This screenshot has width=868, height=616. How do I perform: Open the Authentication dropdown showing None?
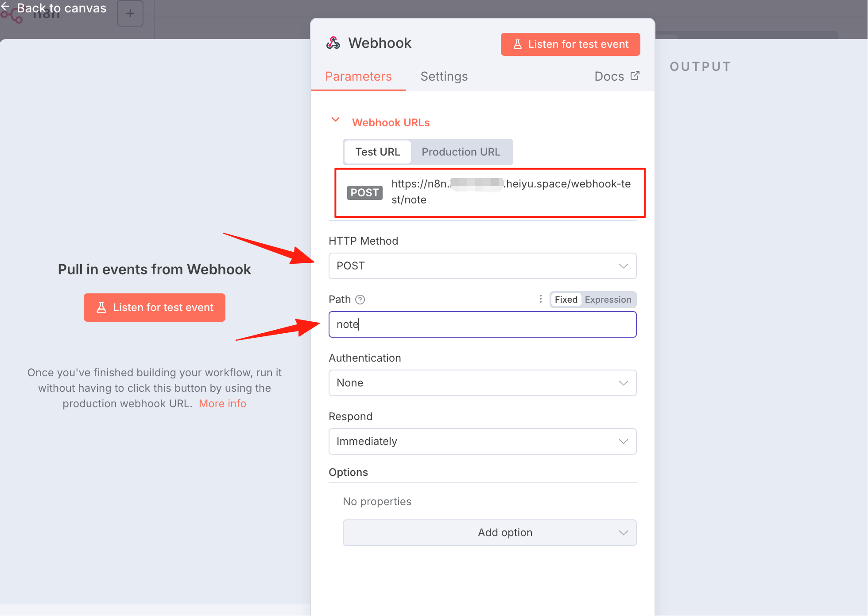483,383
